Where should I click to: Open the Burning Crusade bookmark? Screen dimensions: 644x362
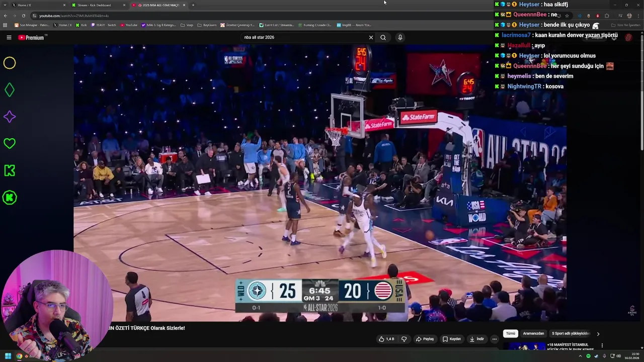coord(314,25)
